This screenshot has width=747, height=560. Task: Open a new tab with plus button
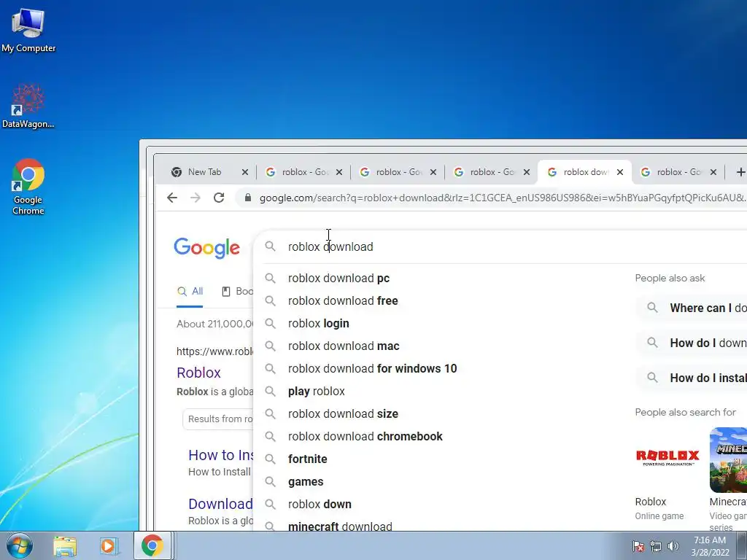tap(740, 172)
